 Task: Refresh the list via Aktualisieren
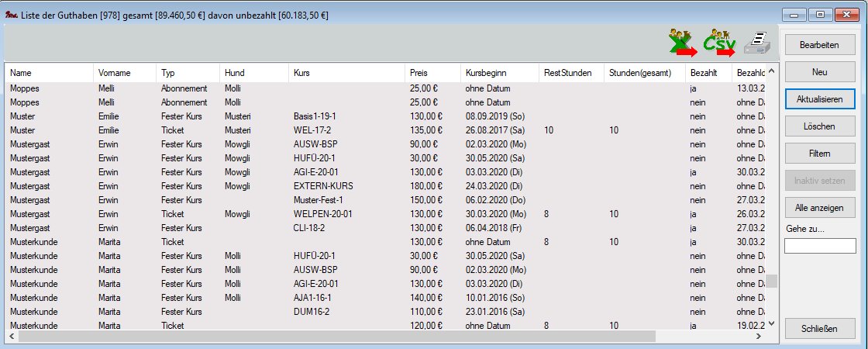click(x=820, y=99)
